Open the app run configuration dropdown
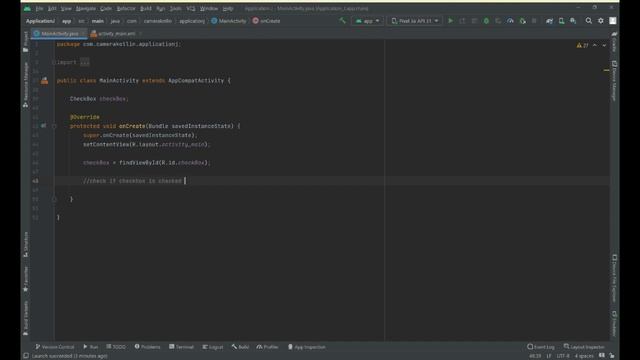 coord(367,20)
